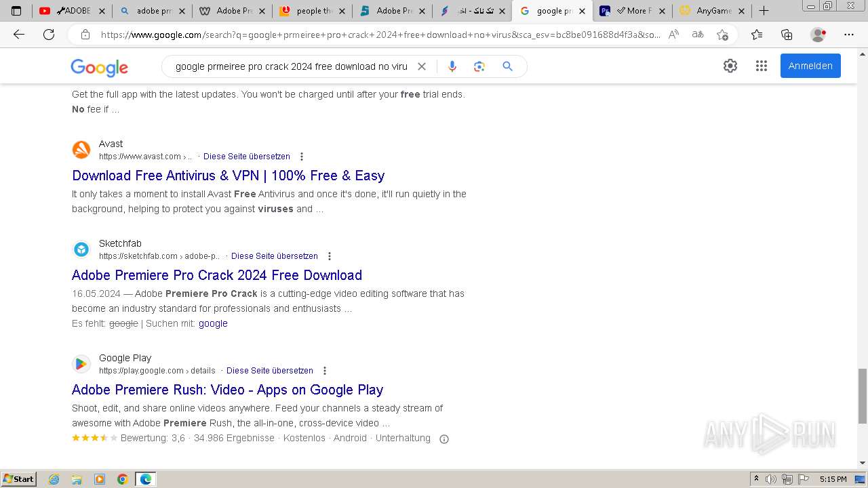Open the Windows Start menu

(19, 479)
